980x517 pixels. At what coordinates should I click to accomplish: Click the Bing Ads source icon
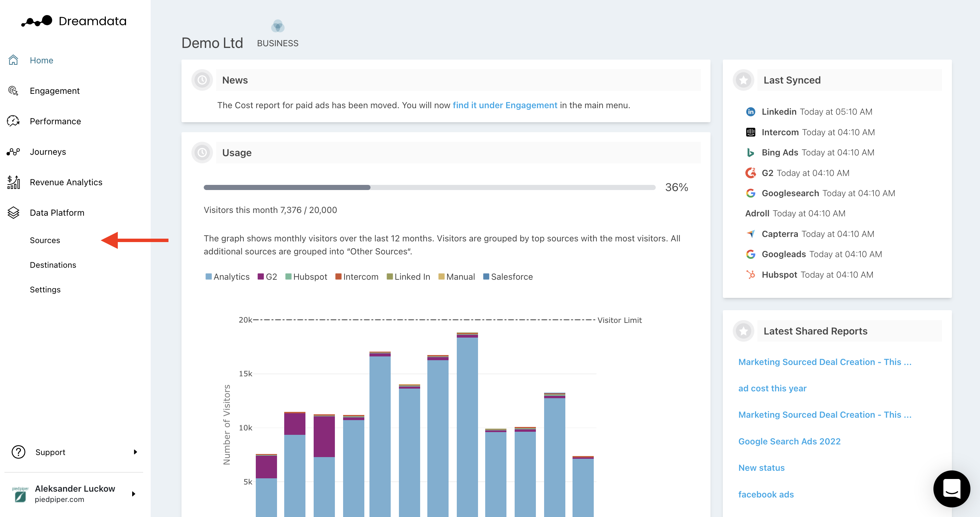point(750,152)
